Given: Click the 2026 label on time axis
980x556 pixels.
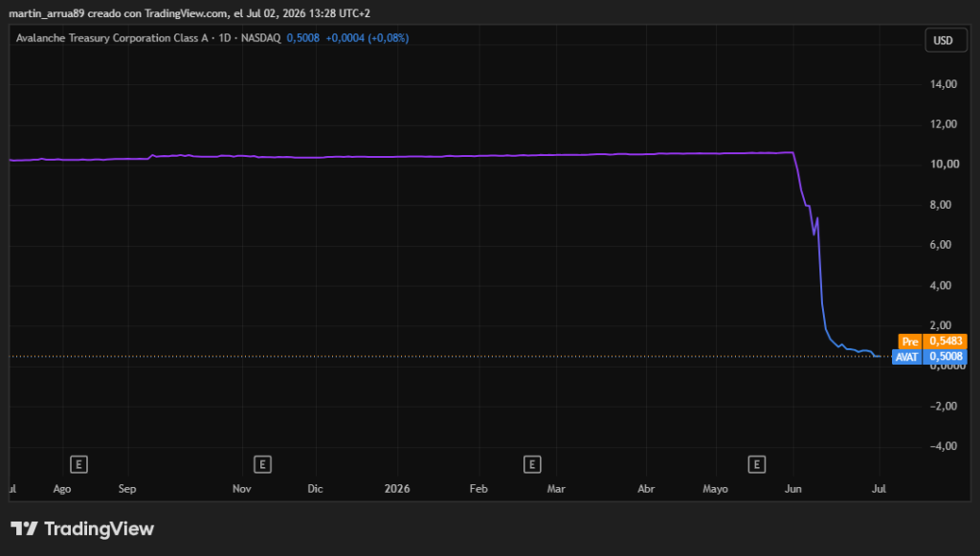Looking at the screenshot, I should [397, 488].
